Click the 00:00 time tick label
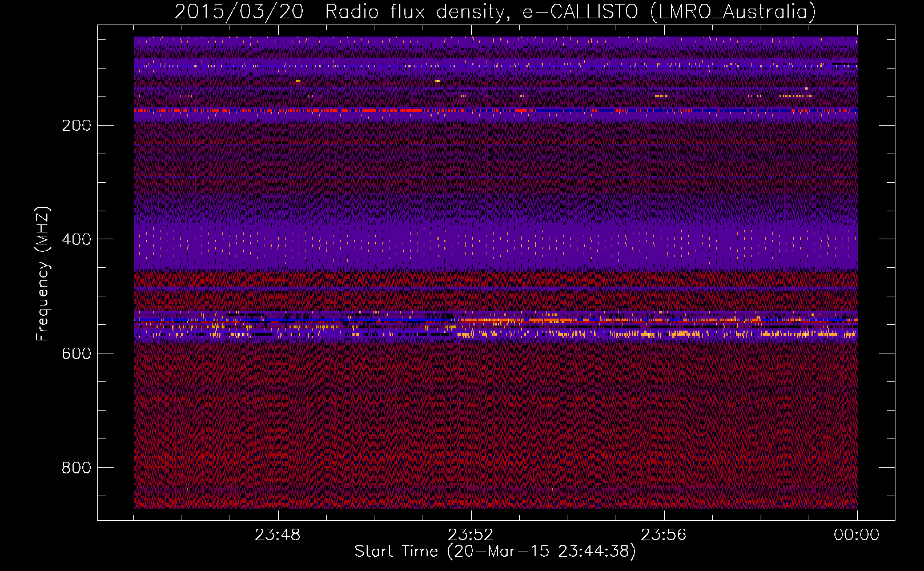The height and width of the screenshot is (571, 924). point(857,535)
